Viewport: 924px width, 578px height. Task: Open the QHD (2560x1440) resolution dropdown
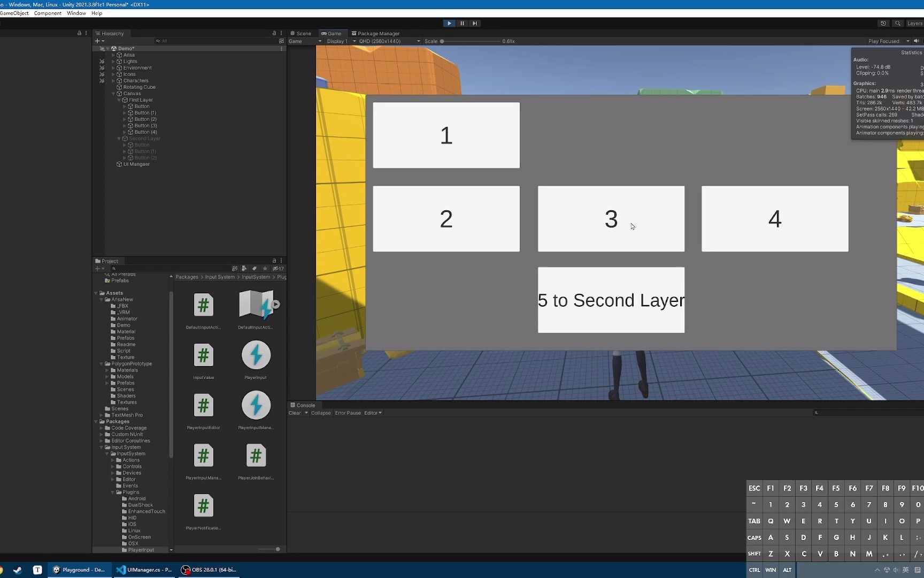[x=389, y=41]
